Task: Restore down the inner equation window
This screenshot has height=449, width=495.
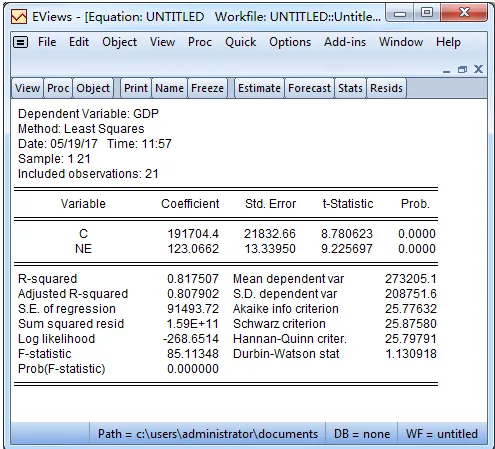Action: [x=462, y=69]
